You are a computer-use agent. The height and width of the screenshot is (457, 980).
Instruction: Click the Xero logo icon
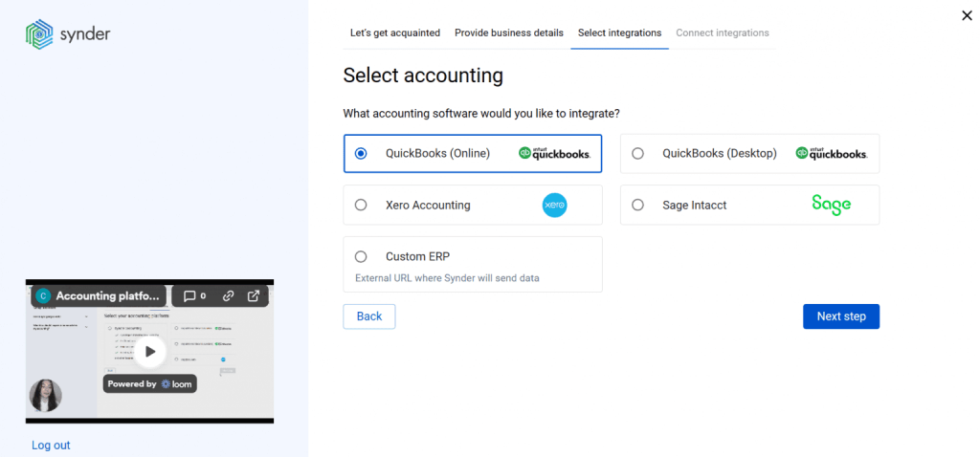[x=554, y=205]
